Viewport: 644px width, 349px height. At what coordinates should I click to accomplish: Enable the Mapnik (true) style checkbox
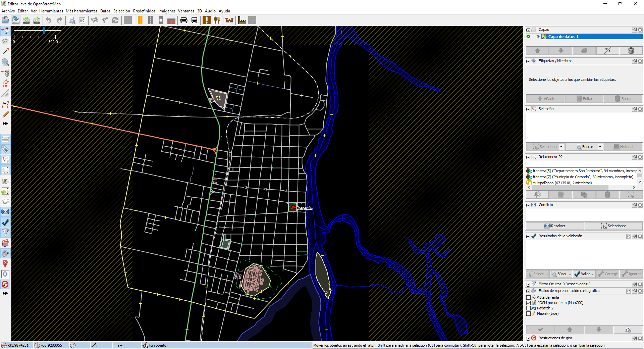point(529,313)
